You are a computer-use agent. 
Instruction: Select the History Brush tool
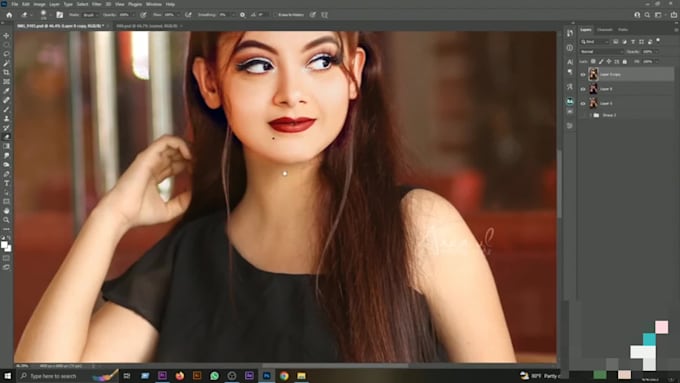6,128
